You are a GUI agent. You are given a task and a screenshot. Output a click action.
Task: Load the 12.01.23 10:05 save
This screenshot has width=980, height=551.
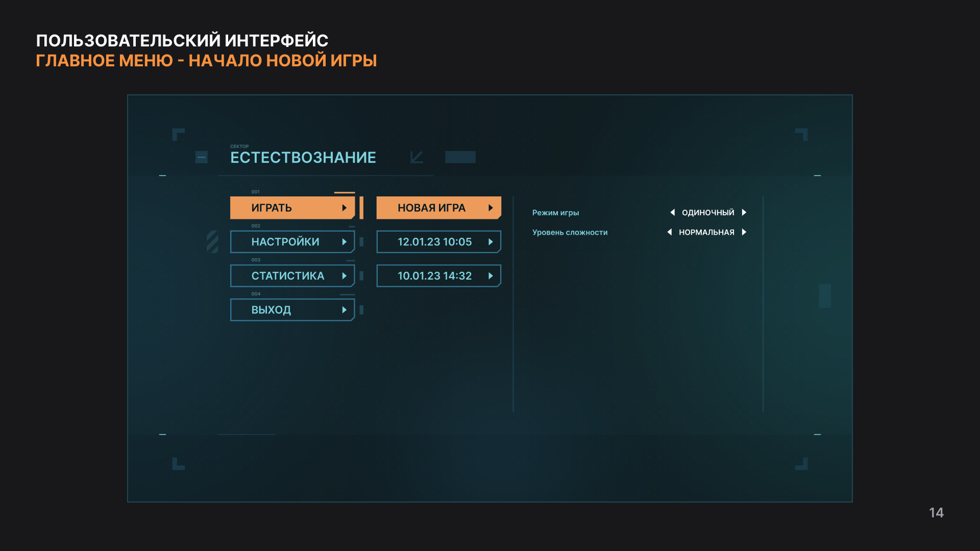click(435, 242)
